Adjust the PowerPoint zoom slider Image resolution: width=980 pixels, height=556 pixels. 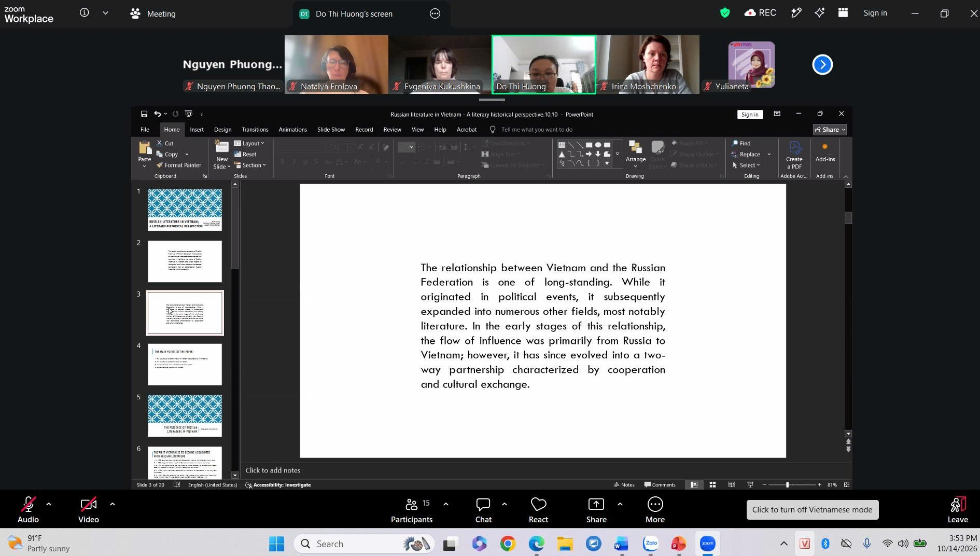pyautogui.click(x=788, y=485)
